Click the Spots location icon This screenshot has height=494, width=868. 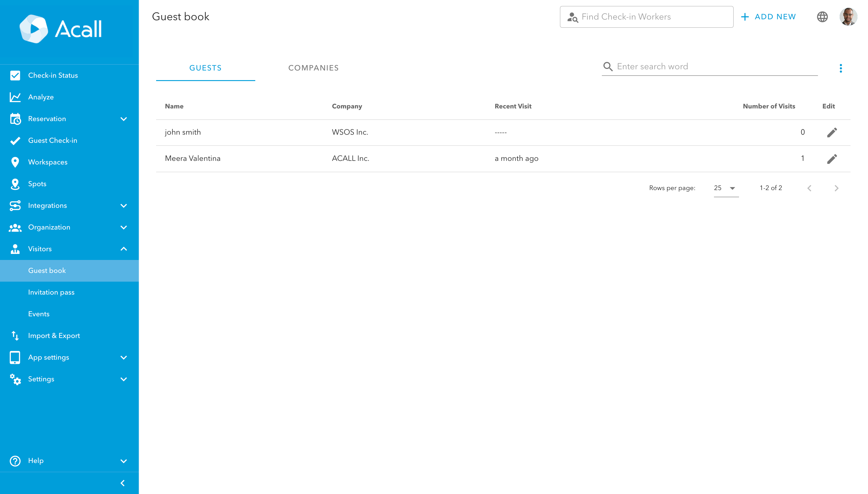[15, 184]
